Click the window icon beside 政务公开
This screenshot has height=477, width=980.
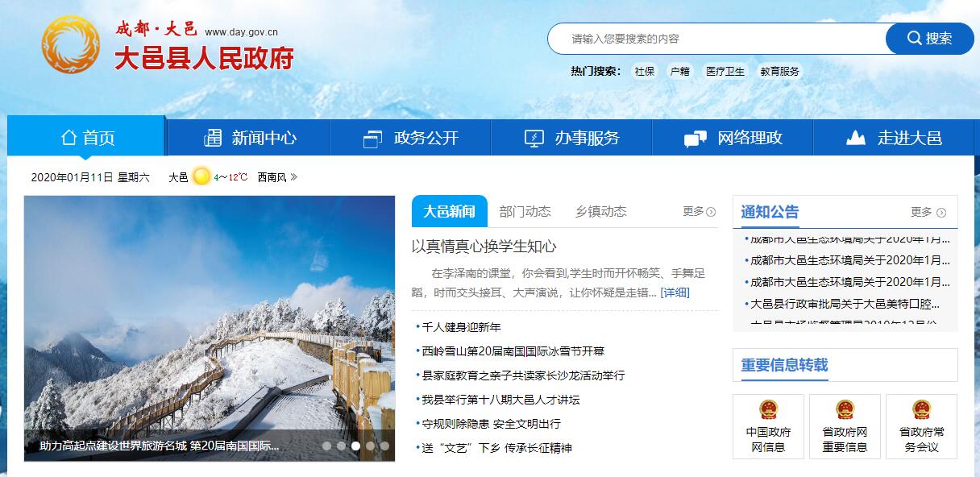click(x=373, y=139)
